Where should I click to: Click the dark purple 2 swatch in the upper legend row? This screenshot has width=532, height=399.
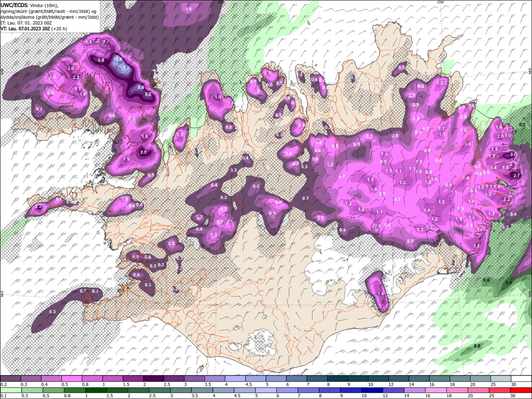(x=153, y=379)
